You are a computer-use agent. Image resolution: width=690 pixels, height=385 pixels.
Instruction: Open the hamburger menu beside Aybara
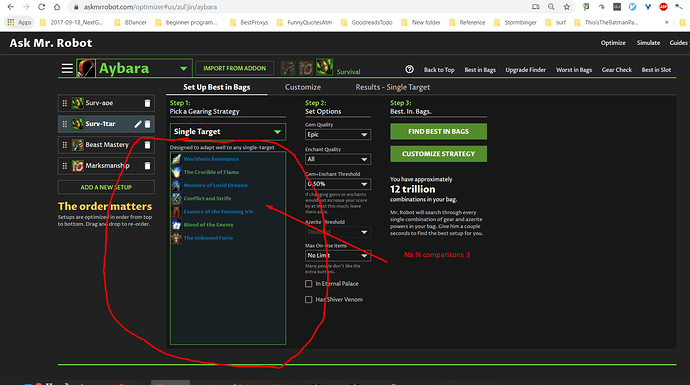[x=67, y=69]
